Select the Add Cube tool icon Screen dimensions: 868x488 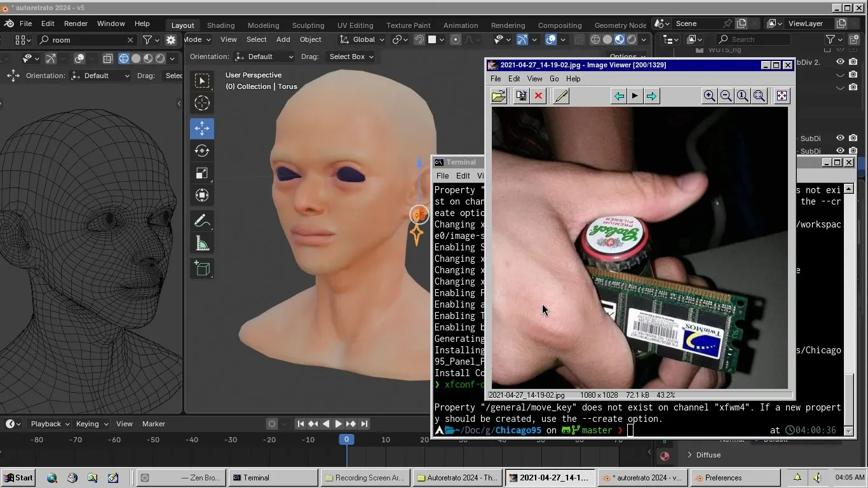pyautogui.click(x=202, y=269)
